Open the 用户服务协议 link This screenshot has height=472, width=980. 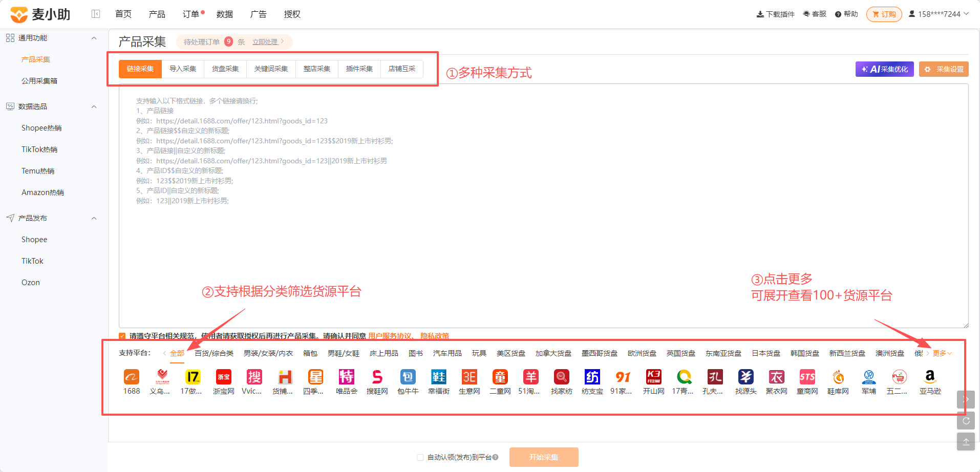click(390, 336)
